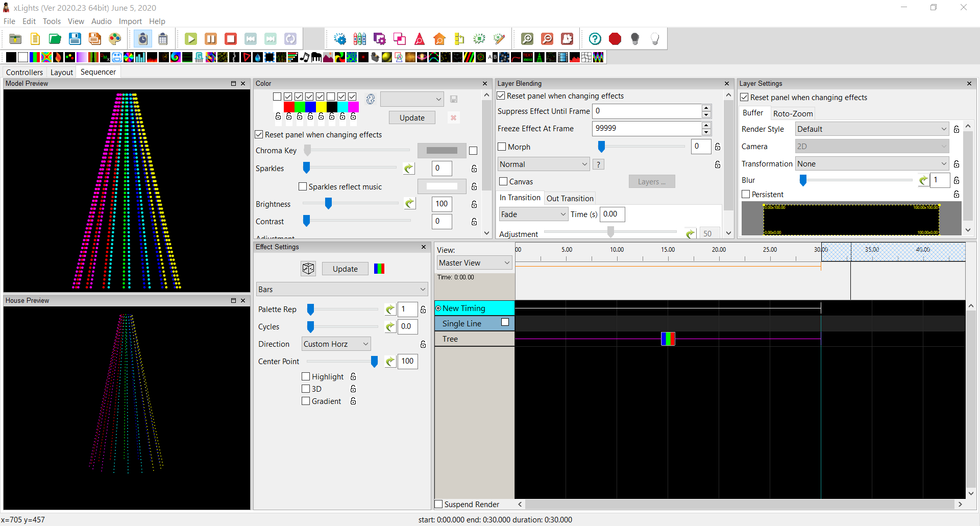Zoom in on the timeline with magnifier icon

click(527, 38)
